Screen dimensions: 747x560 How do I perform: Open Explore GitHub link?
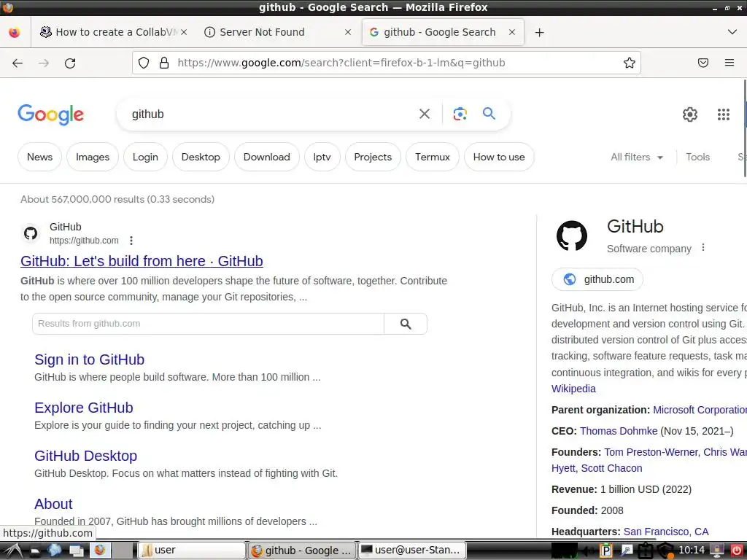(x=84, y=408)
